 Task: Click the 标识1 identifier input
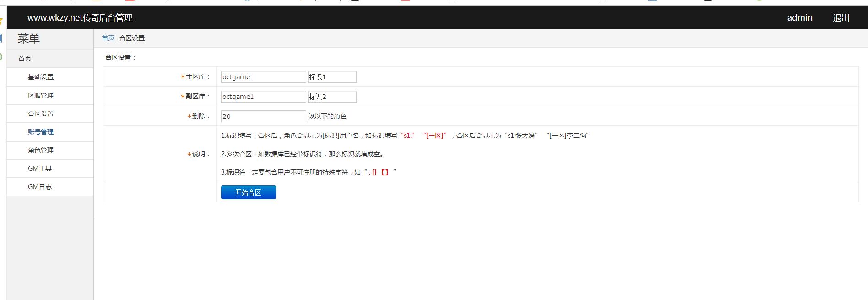[x=332, y=77]
